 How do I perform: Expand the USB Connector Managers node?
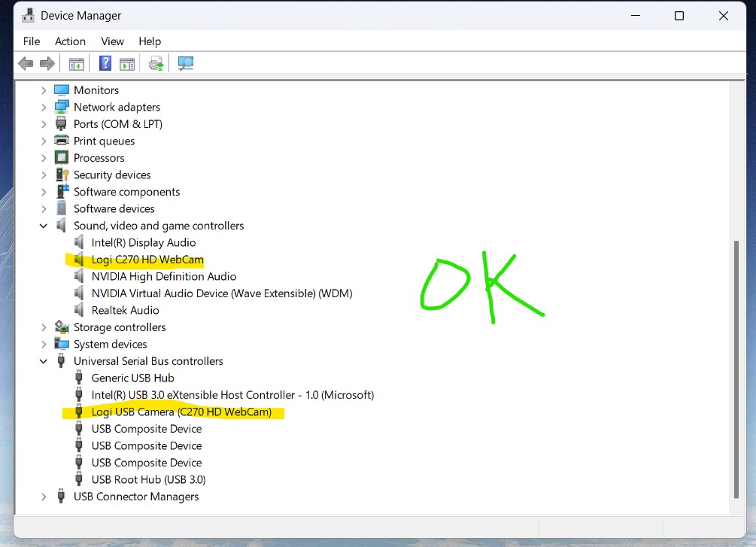(44, 497)
